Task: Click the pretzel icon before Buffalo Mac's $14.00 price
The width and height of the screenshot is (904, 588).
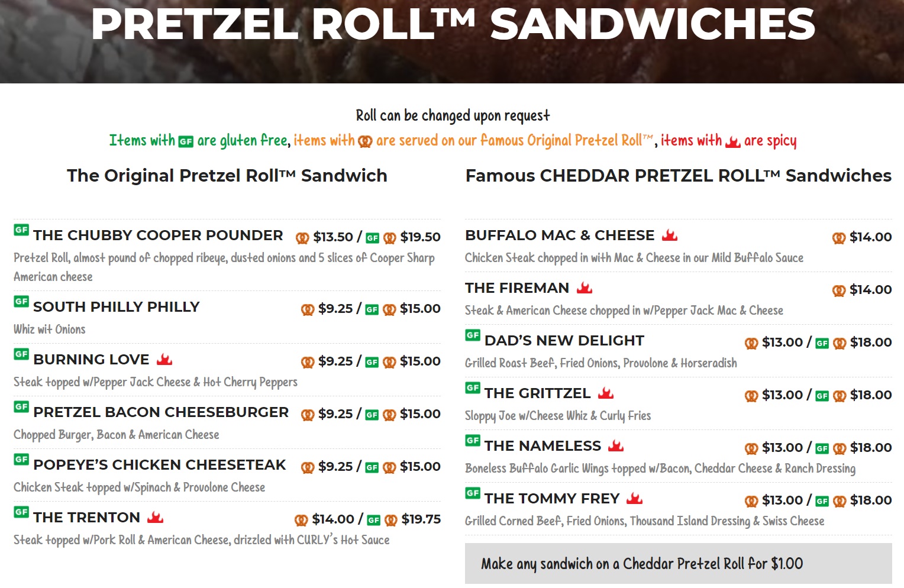Action: point(838,238)
